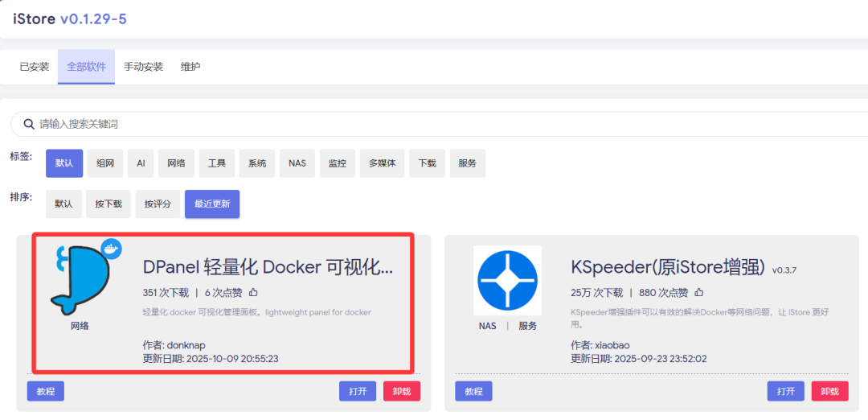Click the DPanel whale app icon

coord(79,279)
